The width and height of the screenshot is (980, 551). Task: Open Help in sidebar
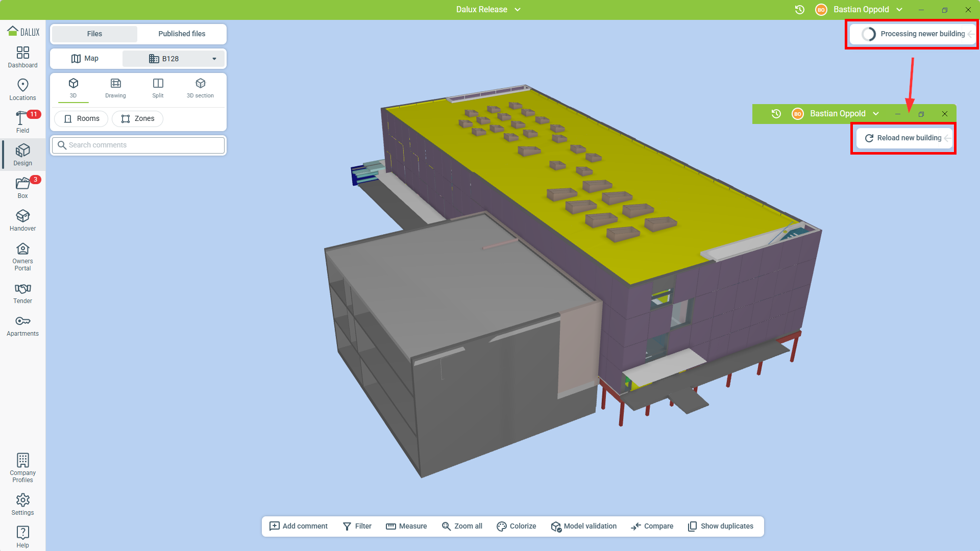[x=22, y=537]
